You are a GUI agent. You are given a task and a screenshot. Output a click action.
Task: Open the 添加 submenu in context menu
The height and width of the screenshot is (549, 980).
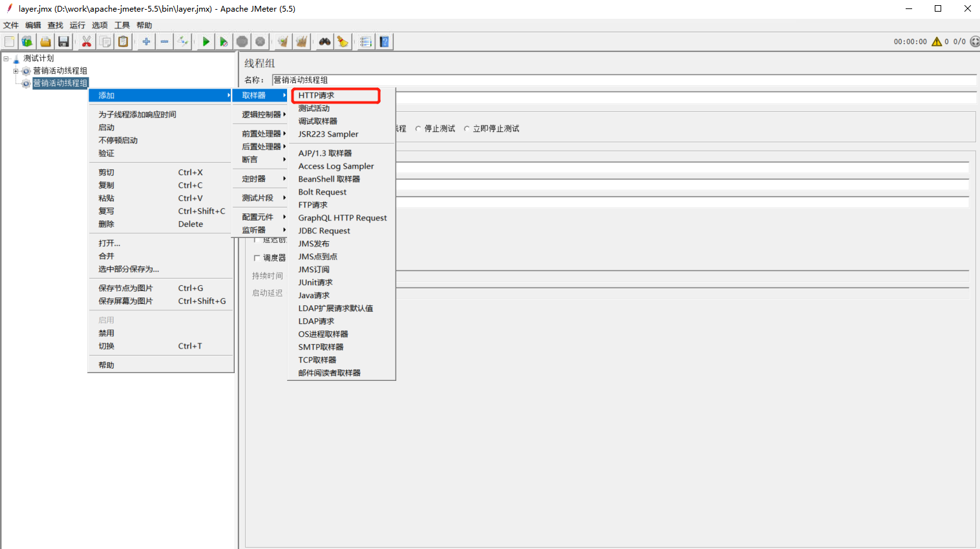160,96
